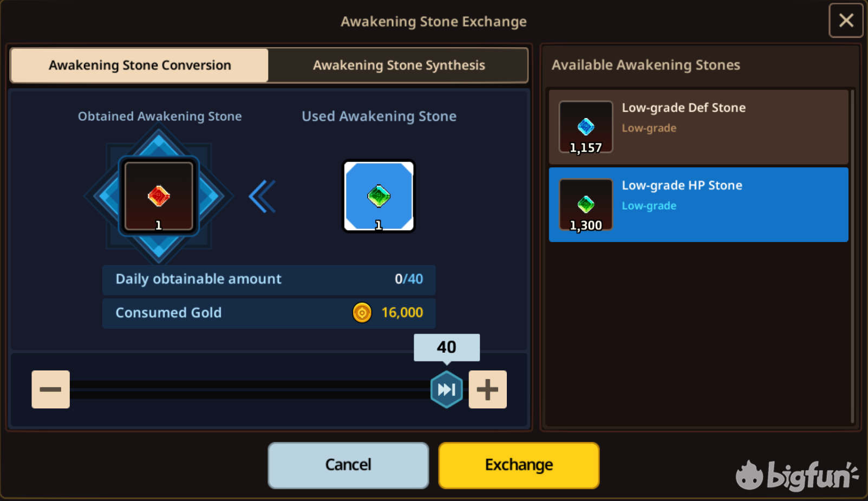Click the blue Low-grade Def Stone gem icon
The image size is (868, 501).
(x=586, y=127)
